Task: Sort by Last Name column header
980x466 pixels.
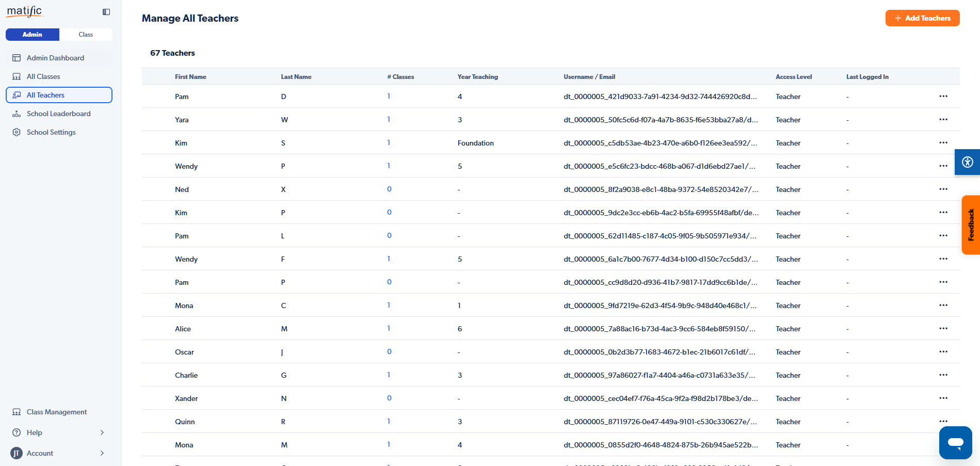Action: tap(296, 77)
